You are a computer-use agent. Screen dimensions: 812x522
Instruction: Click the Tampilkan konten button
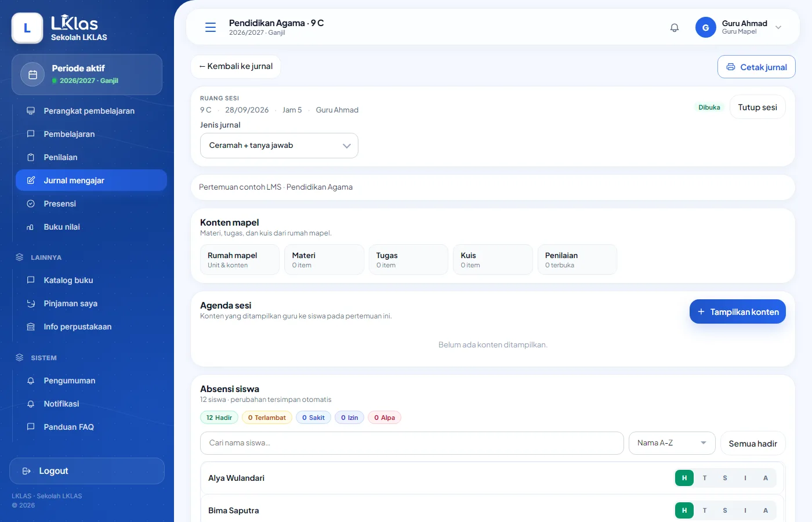point(738,311)
